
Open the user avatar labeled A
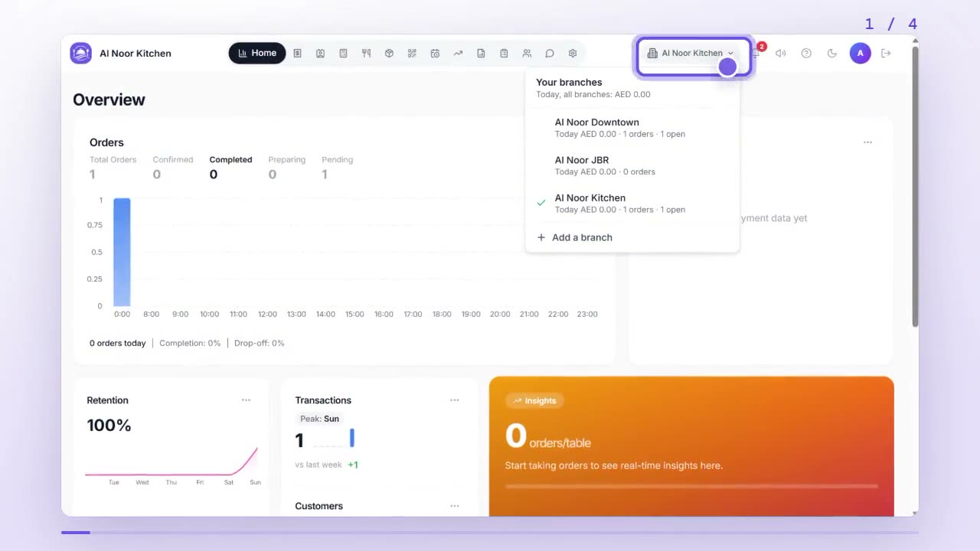(x=860, y=54)
